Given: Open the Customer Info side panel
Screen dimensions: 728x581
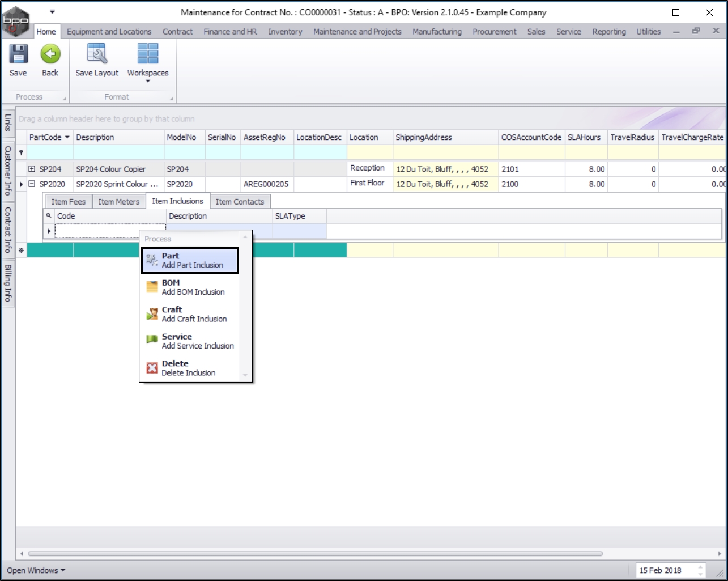Looking at the screenshot, I should pyautogui.click(x=8, y=171).
